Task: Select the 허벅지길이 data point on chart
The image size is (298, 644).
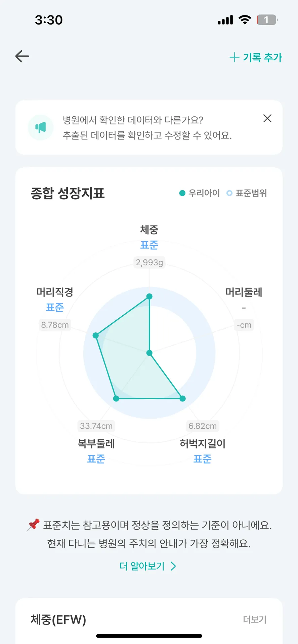Action: point(182,398)
